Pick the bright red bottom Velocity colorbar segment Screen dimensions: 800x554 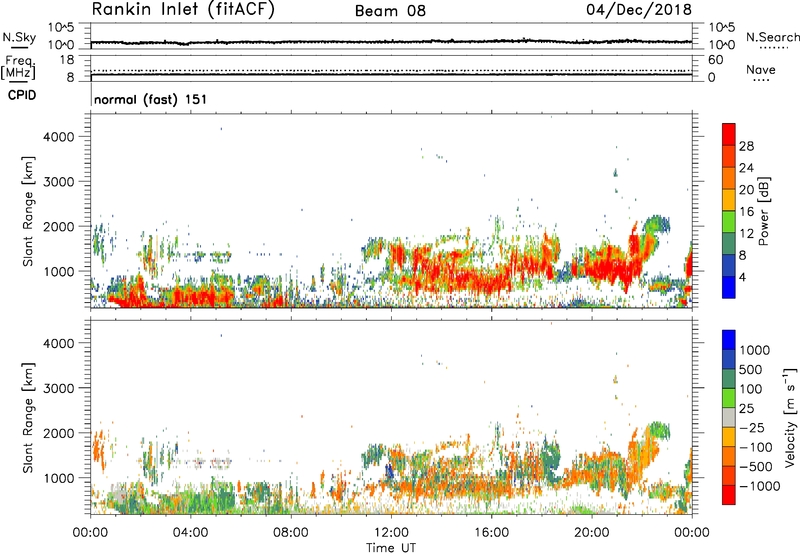[x=729, y=495]
